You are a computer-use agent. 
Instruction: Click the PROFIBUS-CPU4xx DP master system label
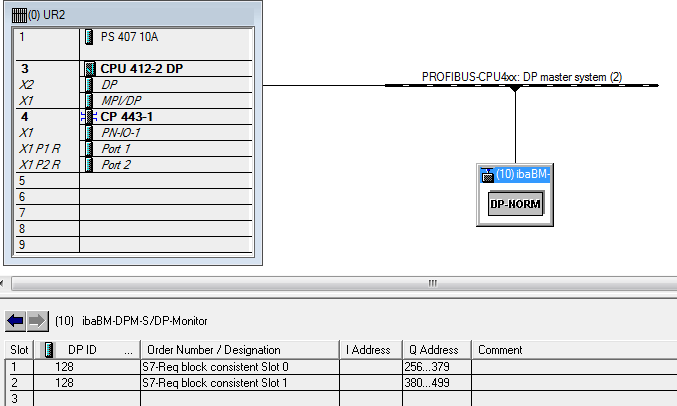coord(522,77)
